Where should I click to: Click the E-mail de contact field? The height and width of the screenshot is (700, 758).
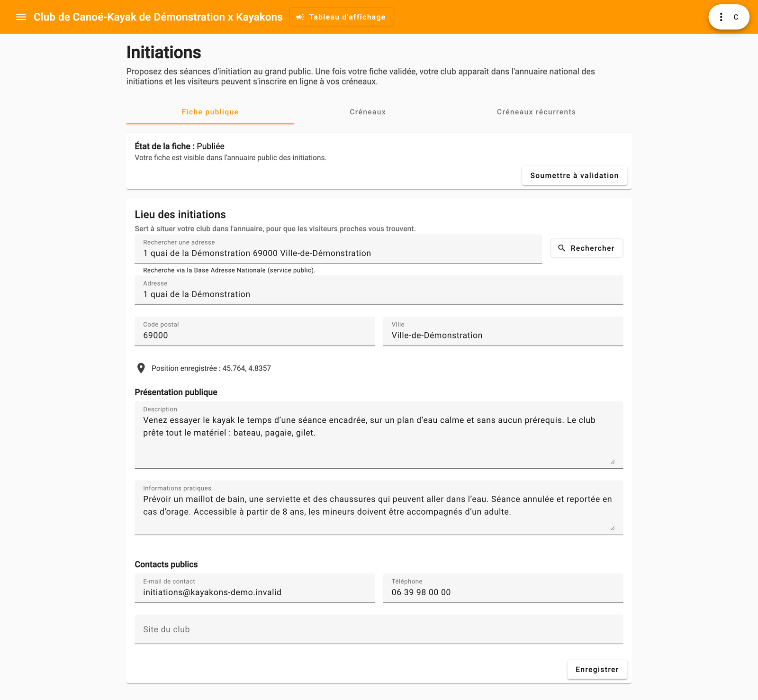pyautogui.click(x=255, y=588)
